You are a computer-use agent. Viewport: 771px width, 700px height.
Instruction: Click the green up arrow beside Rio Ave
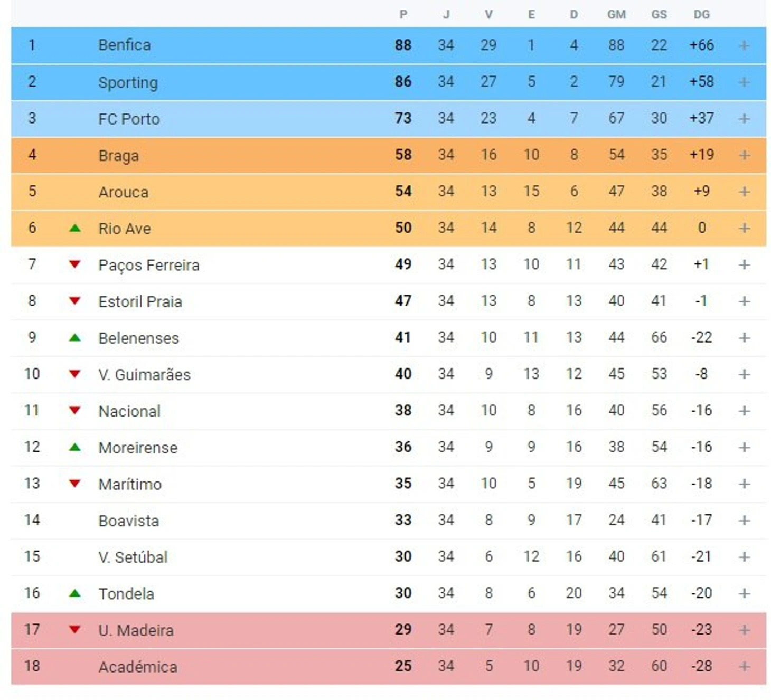click(x=75, y=228)
